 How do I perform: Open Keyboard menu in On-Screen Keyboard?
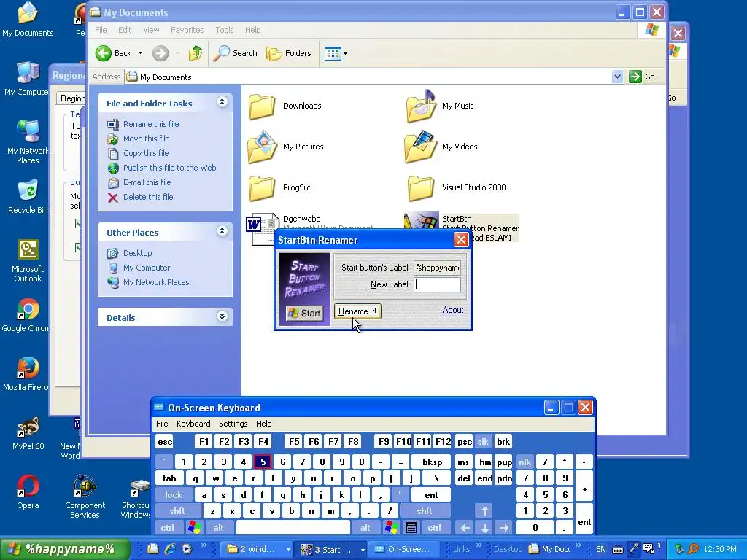click(193, 424)
